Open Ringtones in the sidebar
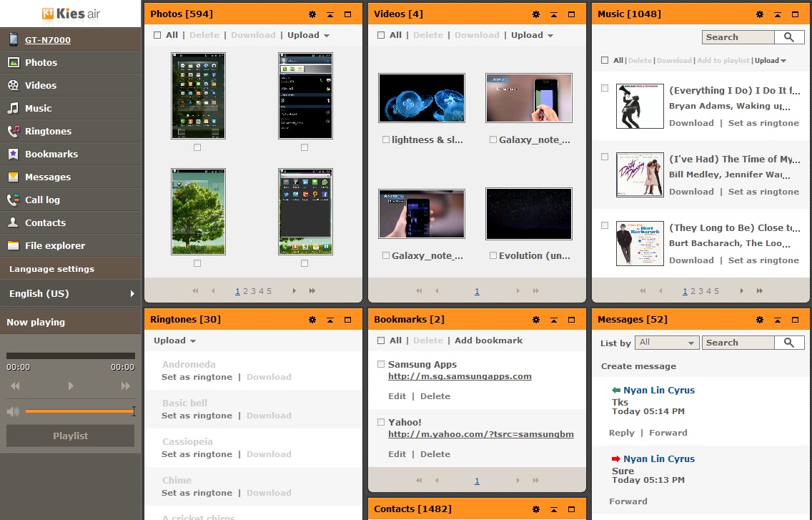812x520 pixels. click(x=71, y=131)
